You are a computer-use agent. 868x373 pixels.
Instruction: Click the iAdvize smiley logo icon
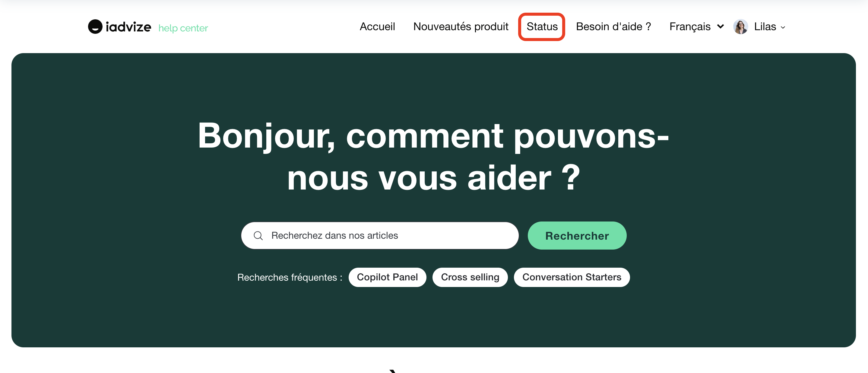[x=95, y=27]
